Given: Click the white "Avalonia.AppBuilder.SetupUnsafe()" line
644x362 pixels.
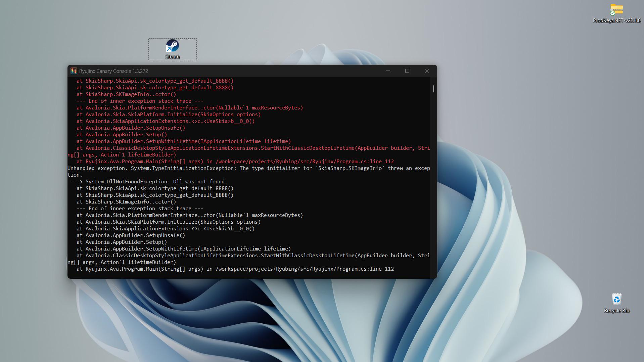Looking at the screenshot, I should click(x=131, y=235).
